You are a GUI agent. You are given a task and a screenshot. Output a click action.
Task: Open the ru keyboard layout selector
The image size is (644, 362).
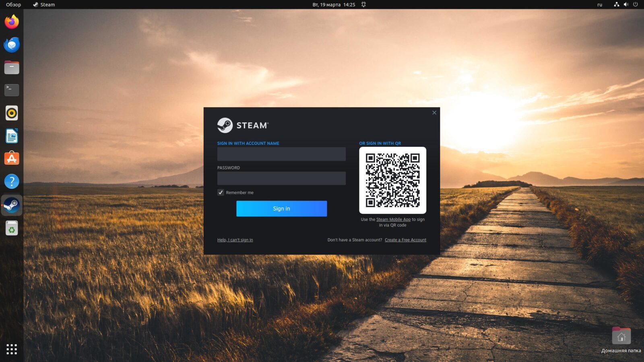click(x=600, y=4)
